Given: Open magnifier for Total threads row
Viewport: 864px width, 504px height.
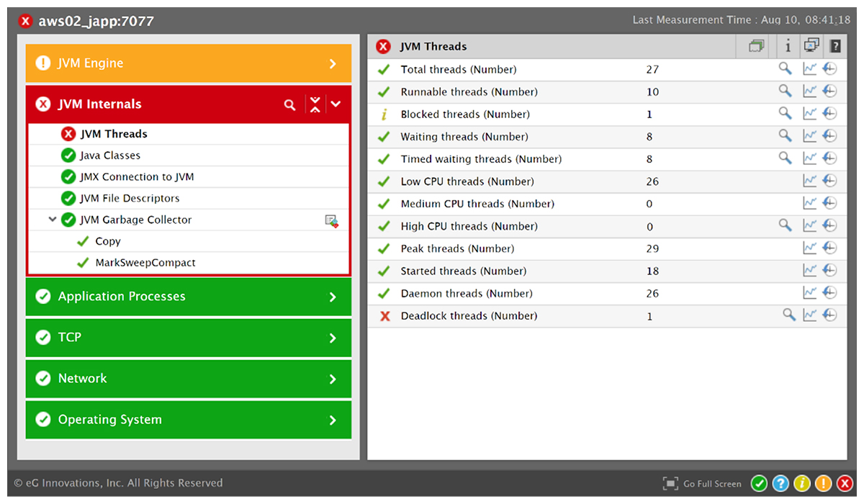Looking at the screenshot, I should pyautogui.click(x=785, y=69).
